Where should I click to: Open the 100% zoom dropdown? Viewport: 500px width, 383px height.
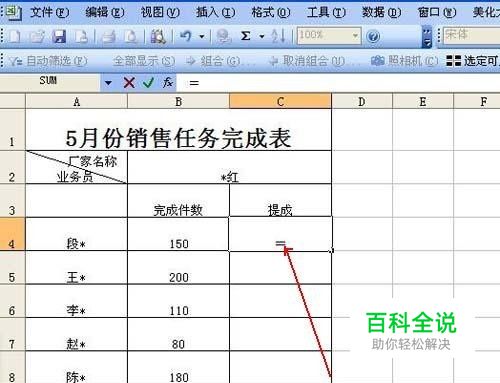tap(356, 35)
